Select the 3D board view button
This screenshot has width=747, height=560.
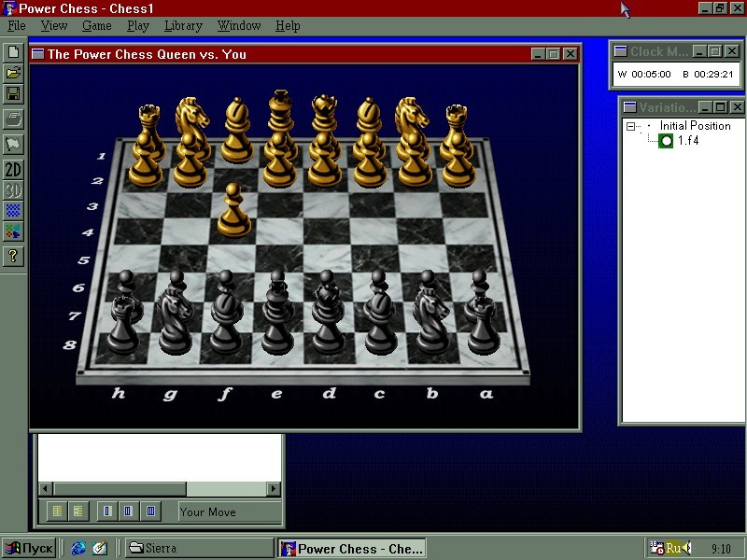click(13, 190)
